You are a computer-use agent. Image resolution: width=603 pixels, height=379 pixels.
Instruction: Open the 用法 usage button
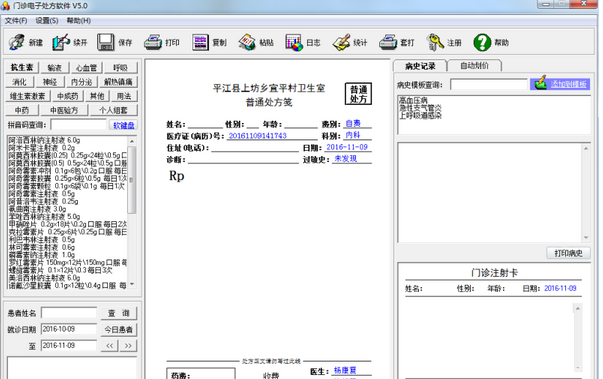pyautogui.click(x=124, y=96)
